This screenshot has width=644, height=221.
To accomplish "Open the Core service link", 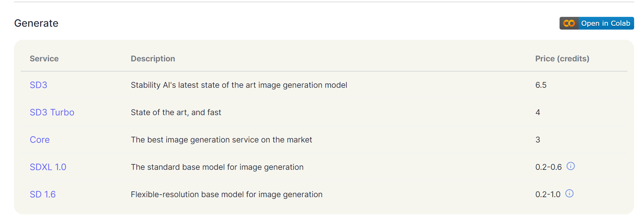I will click(40, 140).
